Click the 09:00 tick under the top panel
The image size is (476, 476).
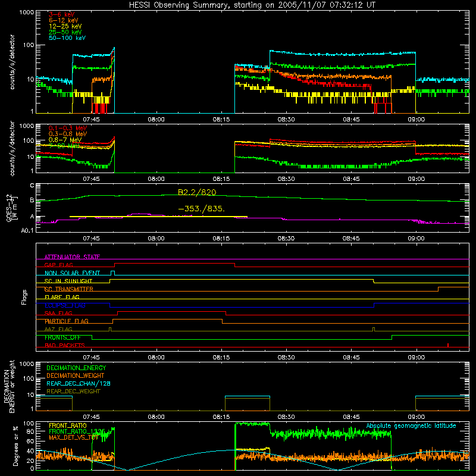(x=416, y=120)
